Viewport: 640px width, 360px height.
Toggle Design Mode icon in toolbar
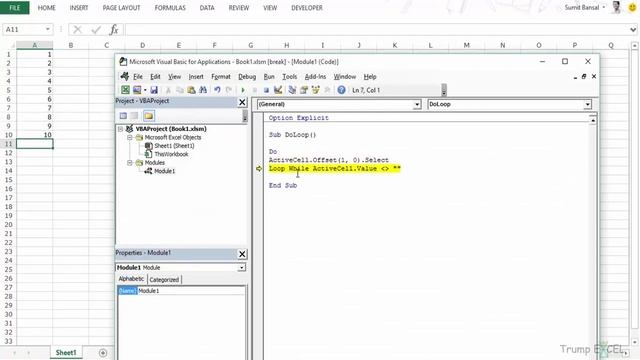(x=278, y=90)
